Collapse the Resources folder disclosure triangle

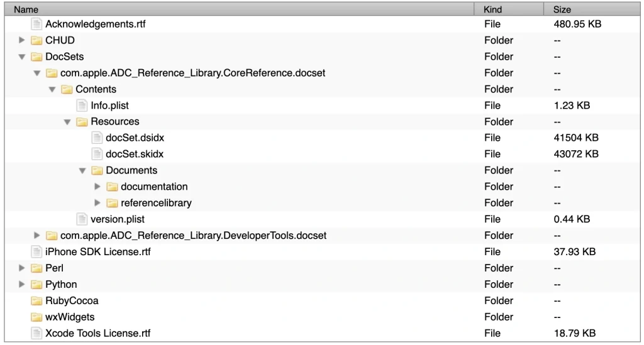(x=67, y=122)
